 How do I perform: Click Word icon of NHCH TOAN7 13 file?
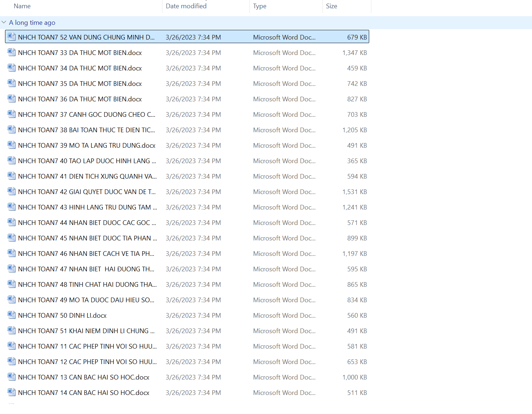click(12, 377)
